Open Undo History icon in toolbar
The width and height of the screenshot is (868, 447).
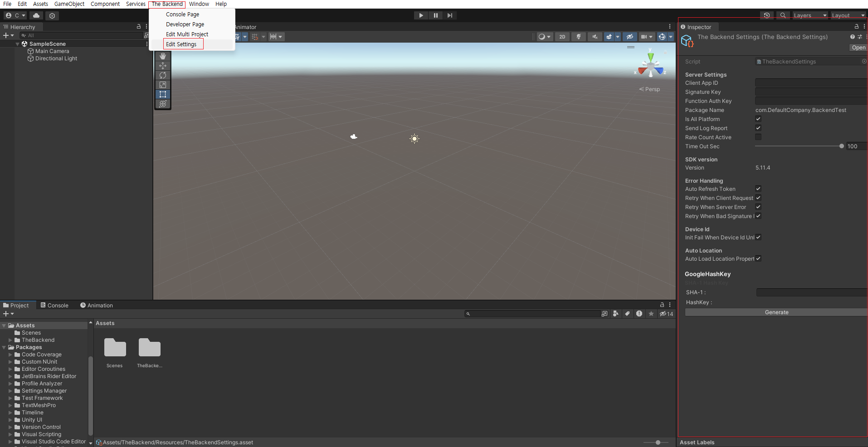pyautogui.click(x=767, y=15)
